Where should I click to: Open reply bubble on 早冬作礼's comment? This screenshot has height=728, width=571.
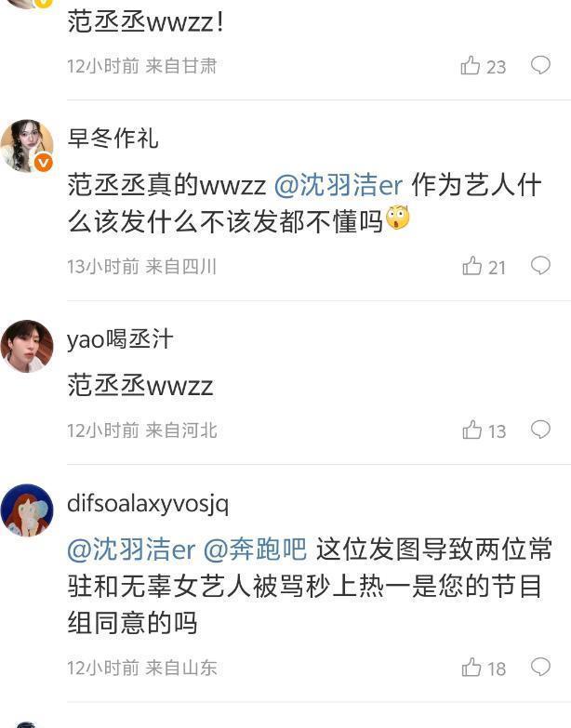pyautogui.click(x=541, y=266)
